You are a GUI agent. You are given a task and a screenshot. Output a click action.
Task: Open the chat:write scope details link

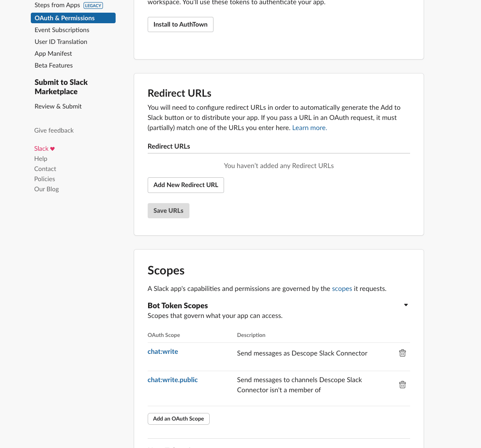162,351
